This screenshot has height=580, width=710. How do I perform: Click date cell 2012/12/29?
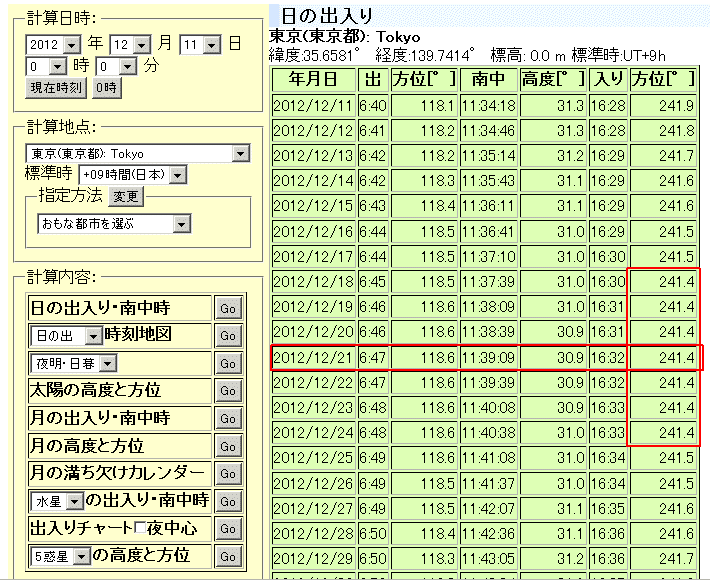313,559
